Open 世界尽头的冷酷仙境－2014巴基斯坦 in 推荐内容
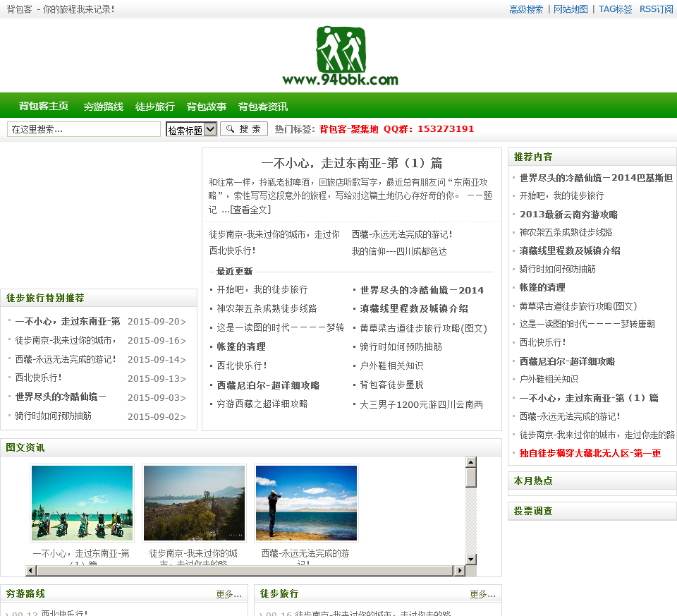 coord(597,178)
